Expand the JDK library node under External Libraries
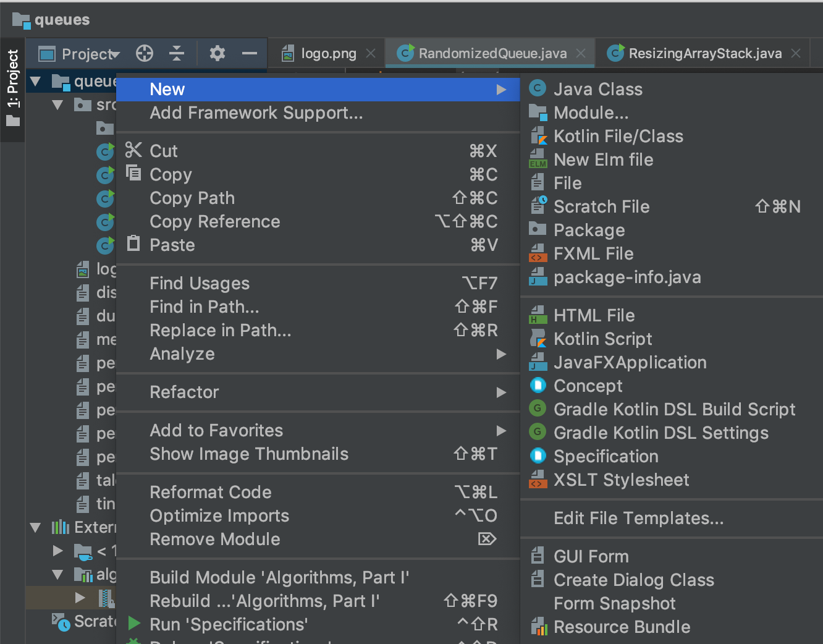The image size is (823, 644). pyautogui.click(x=58, y=551)
